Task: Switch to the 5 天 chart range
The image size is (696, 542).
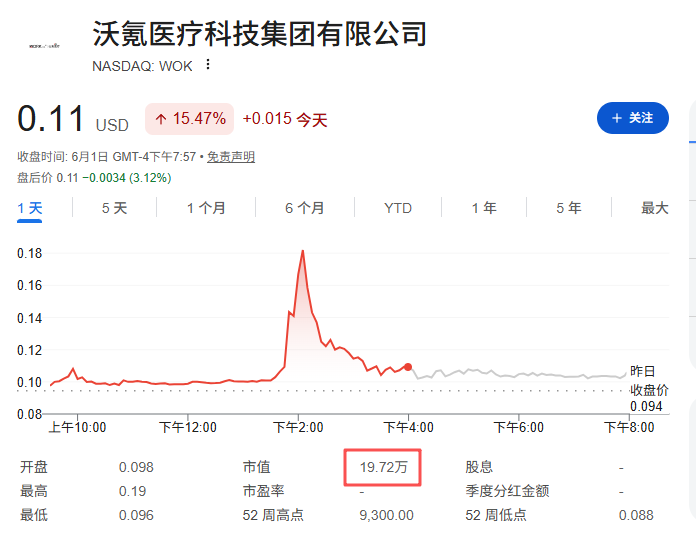Action: 115,208
